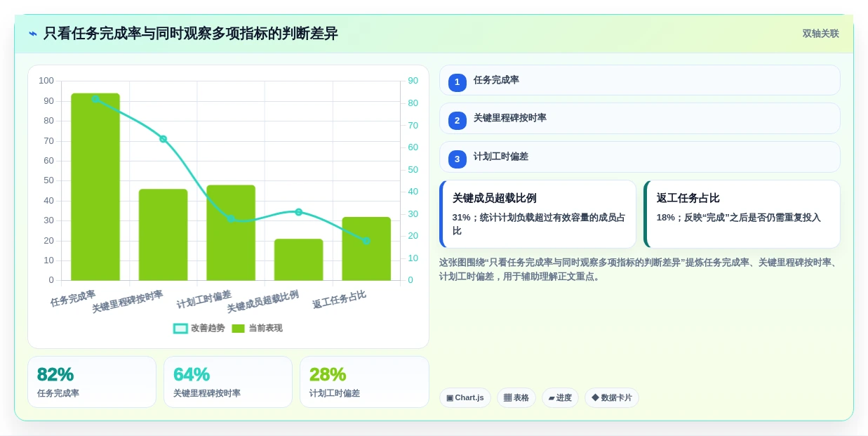Click the card title 只看任务完成率与同时观察多项指标的判断差异
This screenshot has height=436, width=868.
tap(191, 34)
